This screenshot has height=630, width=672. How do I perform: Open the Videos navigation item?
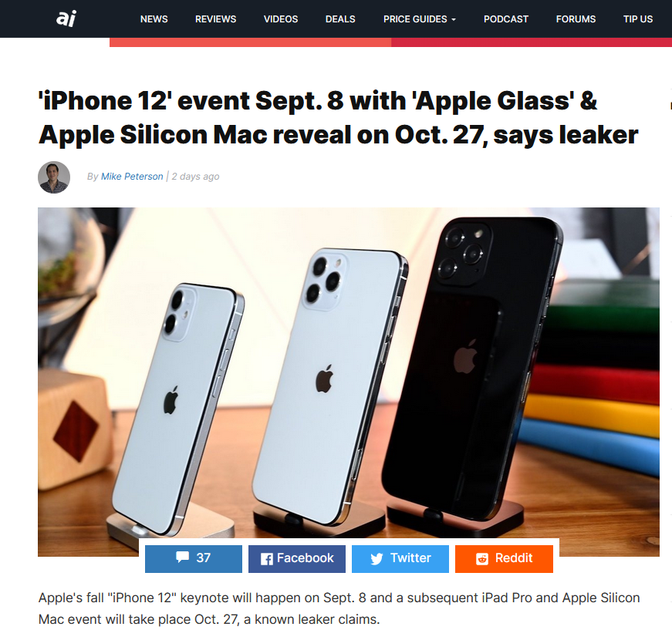[x=281, y=19]
